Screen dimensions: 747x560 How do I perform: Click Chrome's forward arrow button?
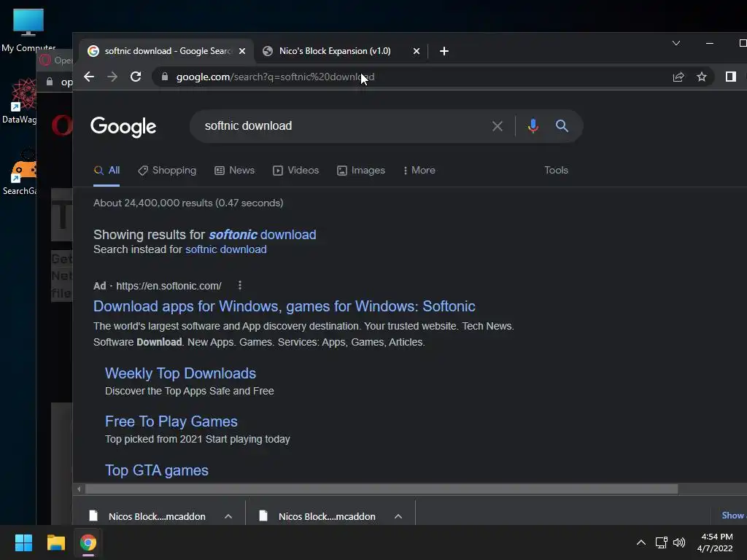click(112, 77)
